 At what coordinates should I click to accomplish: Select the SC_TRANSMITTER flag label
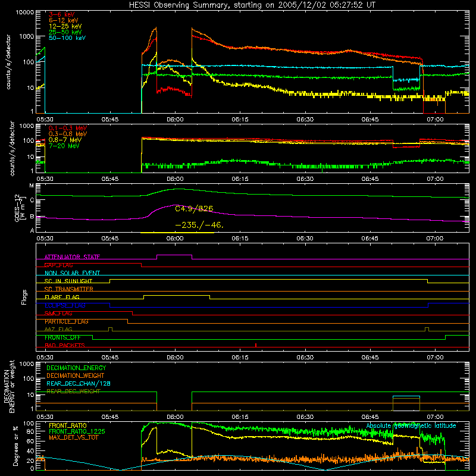(68, 289)
